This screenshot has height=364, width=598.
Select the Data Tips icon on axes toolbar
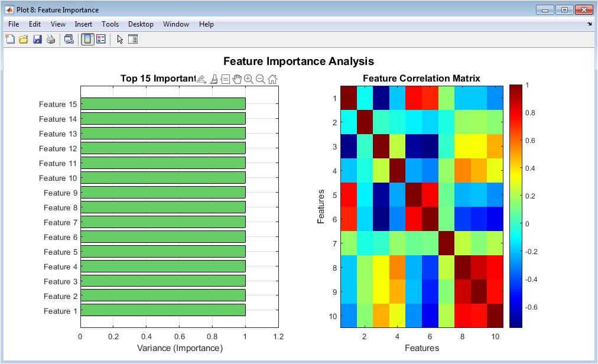click(225, 79)
